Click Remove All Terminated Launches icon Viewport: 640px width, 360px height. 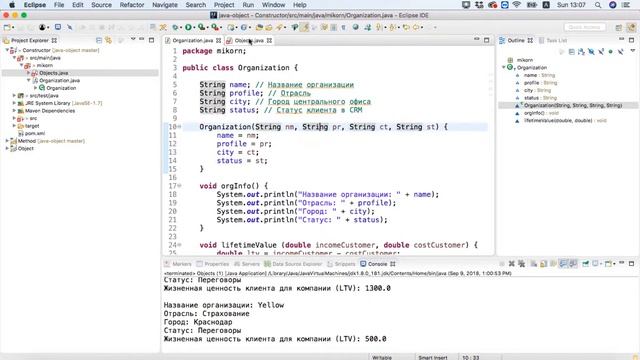[x=521, y=264]
